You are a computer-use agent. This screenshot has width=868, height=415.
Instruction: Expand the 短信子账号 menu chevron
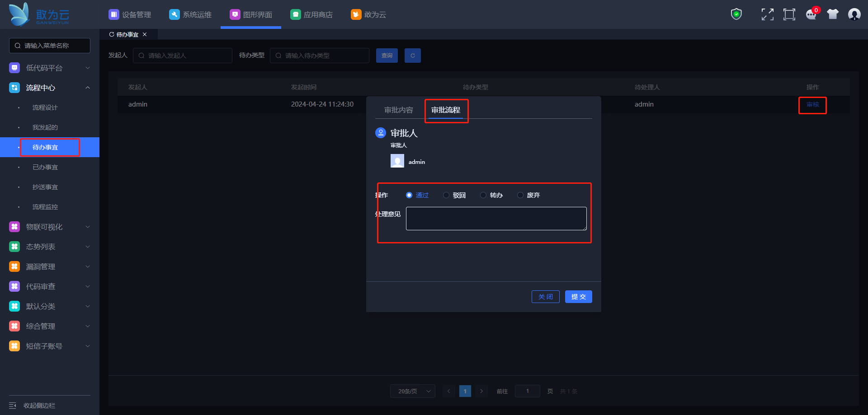click(88, 346)
